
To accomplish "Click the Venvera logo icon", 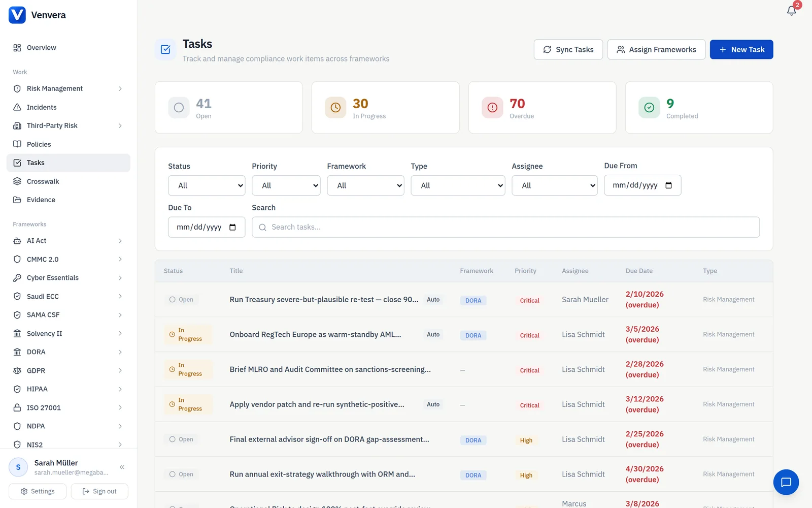I will (x=17, y=15).
